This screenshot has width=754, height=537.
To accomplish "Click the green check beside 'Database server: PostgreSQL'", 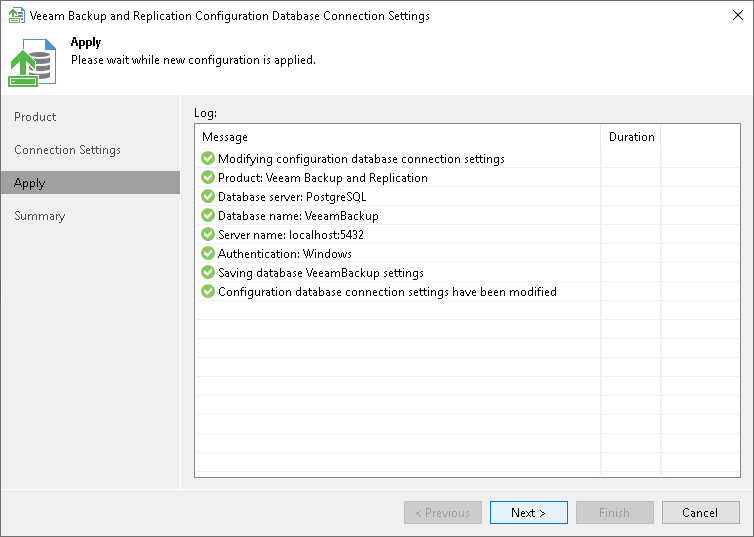I will coord(208,196).
